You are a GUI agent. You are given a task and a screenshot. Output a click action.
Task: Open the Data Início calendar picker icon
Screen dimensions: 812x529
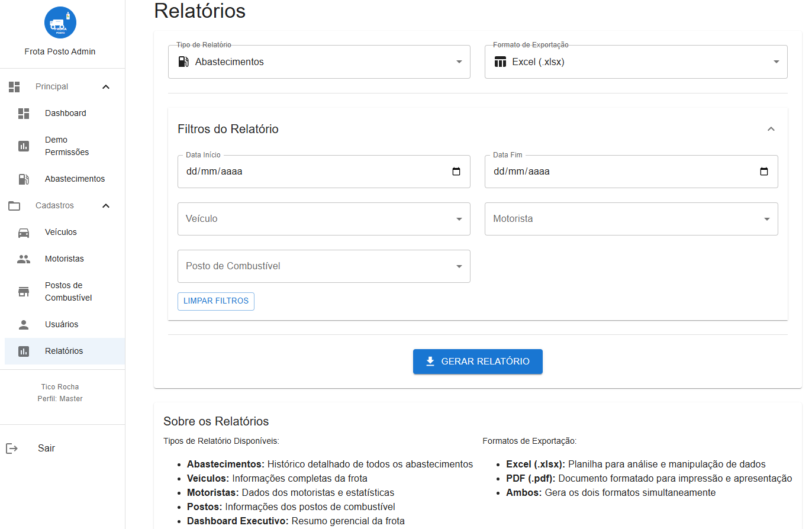(456, 172)
